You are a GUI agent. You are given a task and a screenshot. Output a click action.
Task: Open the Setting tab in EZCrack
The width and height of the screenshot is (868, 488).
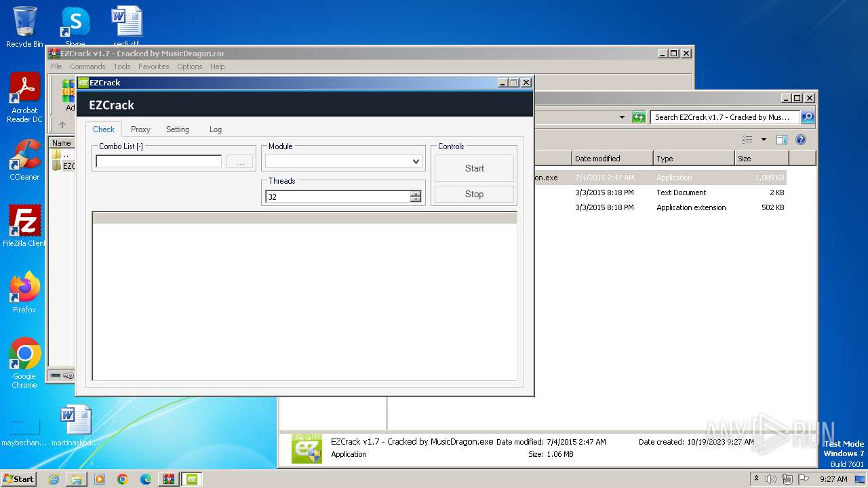(178, 129)
